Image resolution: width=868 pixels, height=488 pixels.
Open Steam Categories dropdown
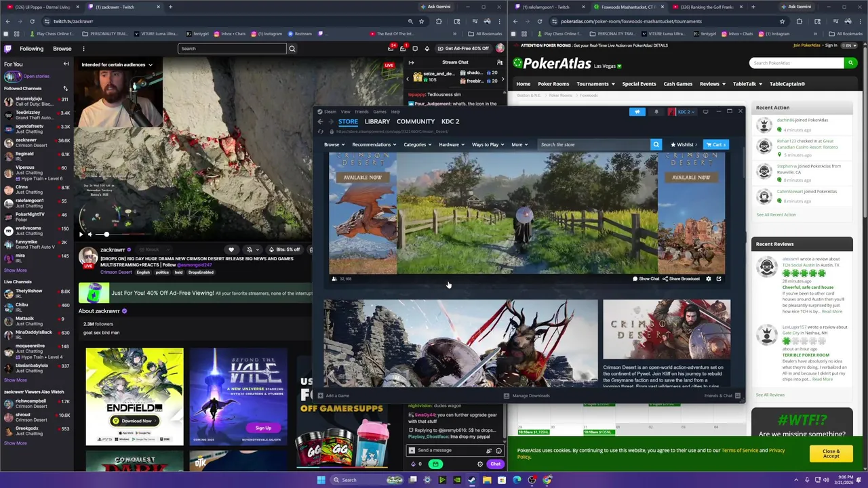[418, 144]
